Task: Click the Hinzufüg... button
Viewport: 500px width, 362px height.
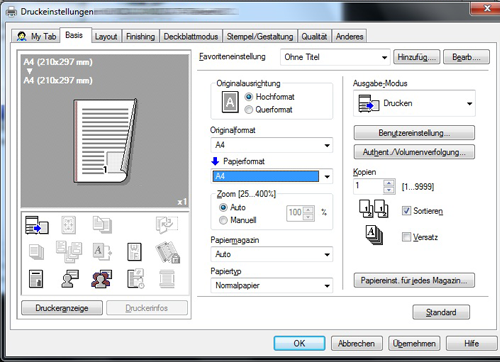Action: 417,57
